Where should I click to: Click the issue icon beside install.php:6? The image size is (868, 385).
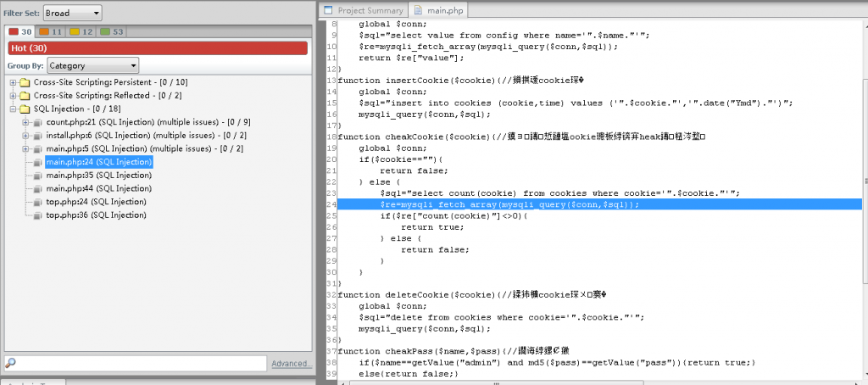coord(37,136)
